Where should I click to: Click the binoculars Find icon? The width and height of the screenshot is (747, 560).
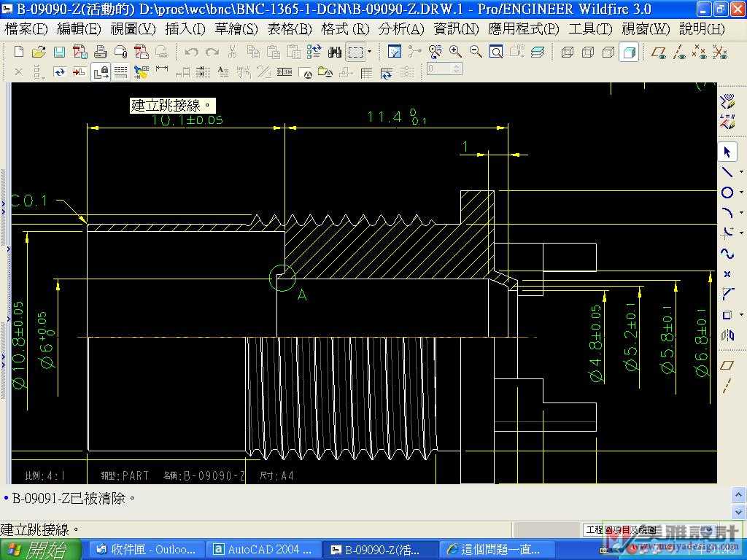335,52
